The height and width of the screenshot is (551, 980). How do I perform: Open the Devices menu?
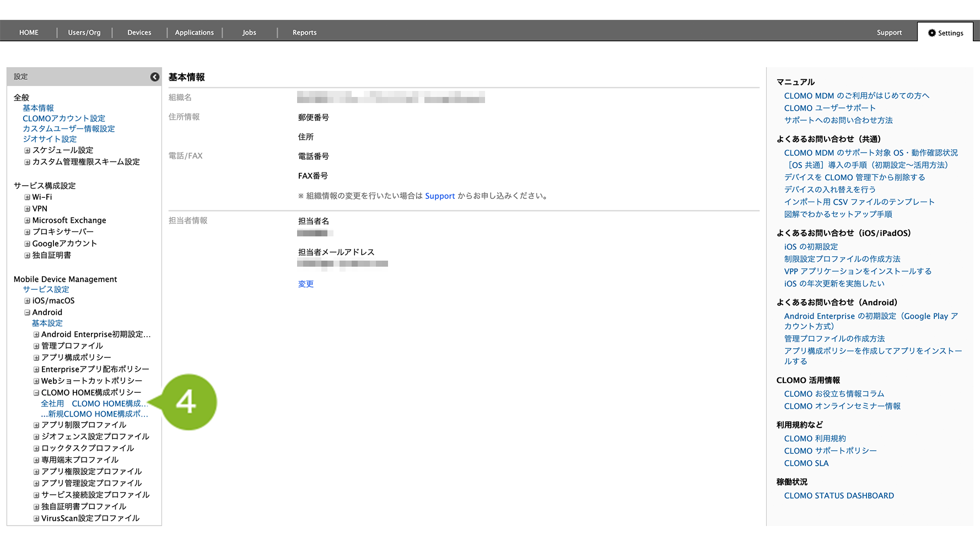click(139, 33)
